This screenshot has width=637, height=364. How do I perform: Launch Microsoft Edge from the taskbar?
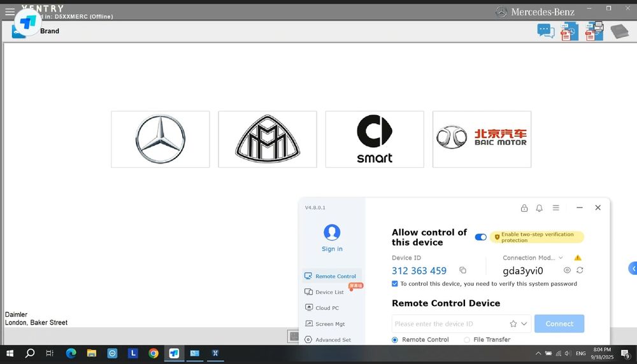click(71, 353)
